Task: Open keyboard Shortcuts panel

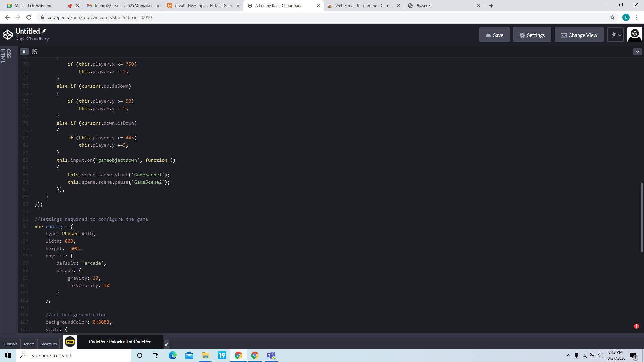Action: click(x=49, y=344)
